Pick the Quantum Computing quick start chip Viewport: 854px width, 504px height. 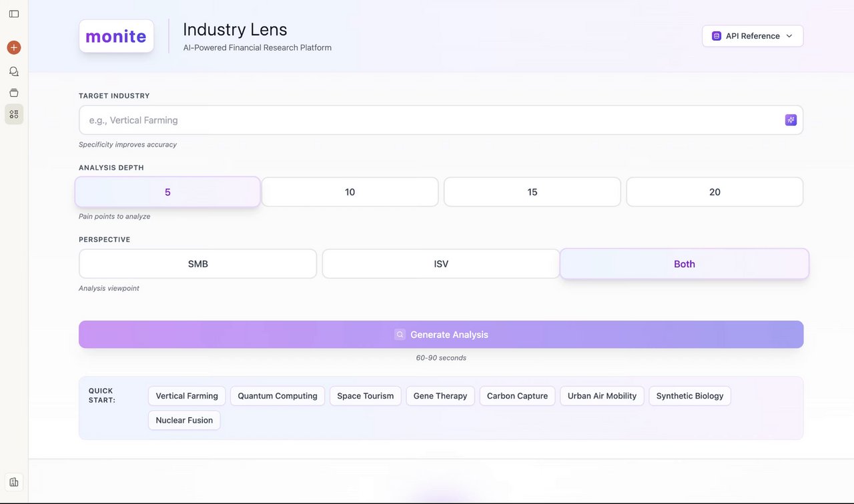coord(278,396)
